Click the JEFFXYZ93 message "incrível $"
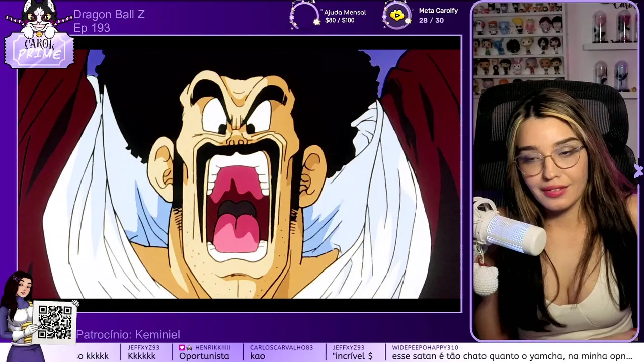 coord(352,356)
